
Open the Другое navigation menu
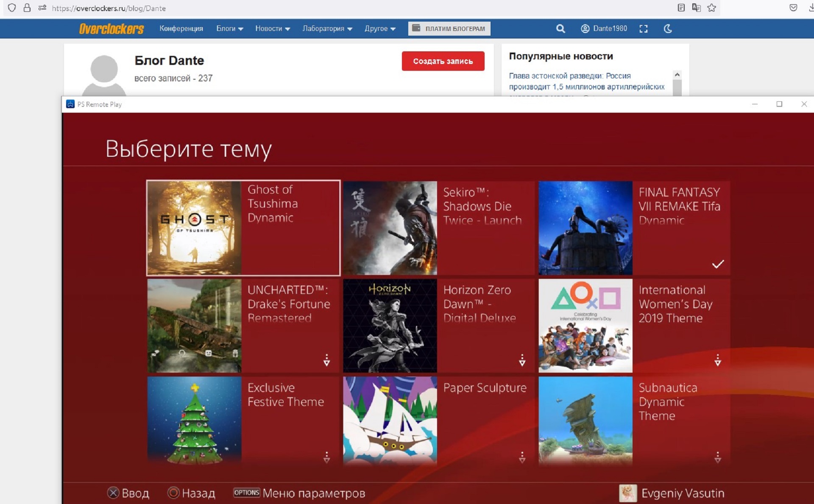click(380, 28)
